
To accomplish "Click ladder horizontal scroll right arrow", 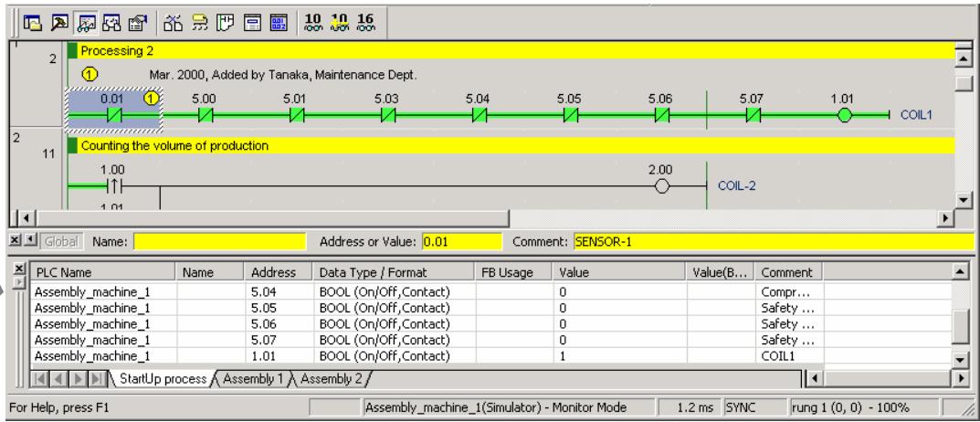I will pos(946,218).
